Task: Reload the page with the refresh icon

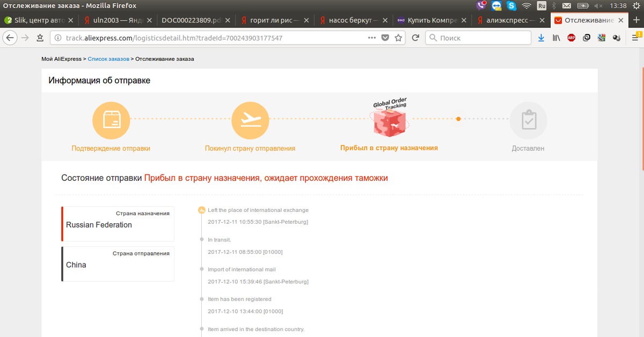Action: click(415, 38)
